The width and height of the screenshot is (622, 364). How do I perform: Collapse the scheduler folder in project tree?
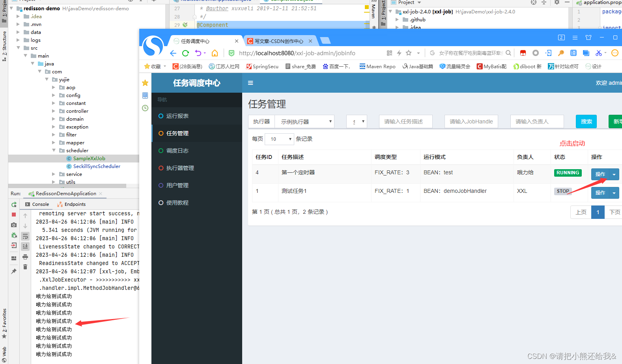coord(54,150)
